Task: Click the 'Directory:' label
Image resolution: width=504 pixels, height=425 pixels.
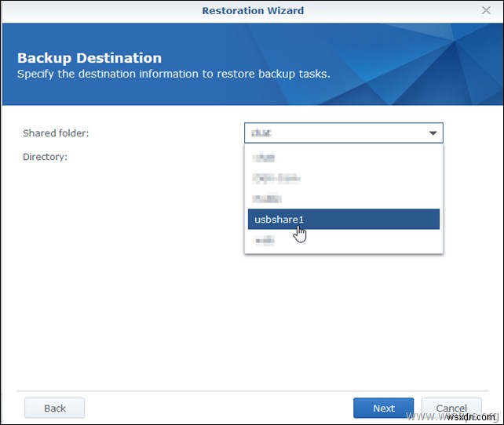Action: [x=46, y=157]
